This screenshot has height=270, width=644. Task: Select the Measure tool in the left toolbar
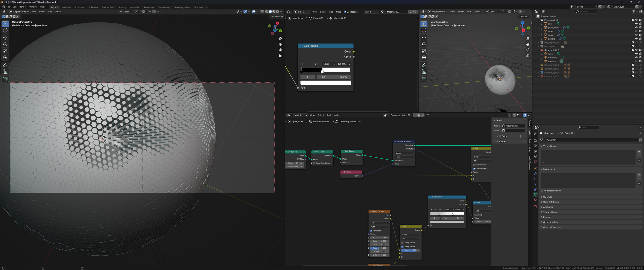[x=5, y=71]
